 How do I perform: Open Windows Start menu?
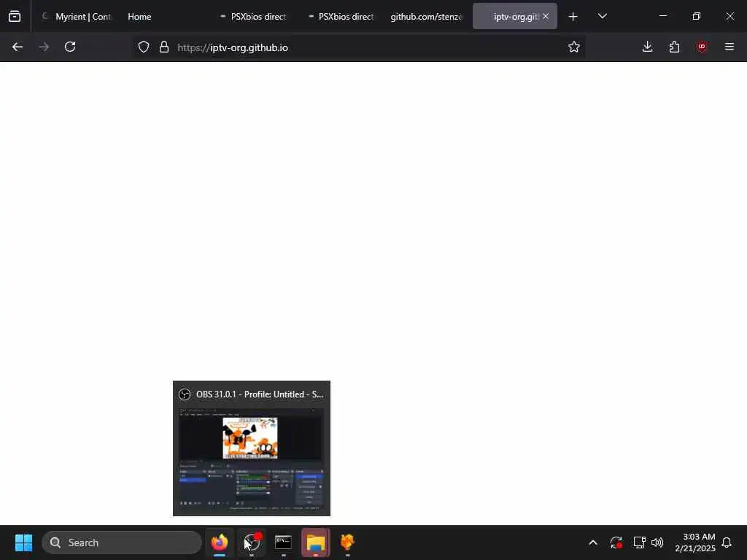tap(23, 542)
